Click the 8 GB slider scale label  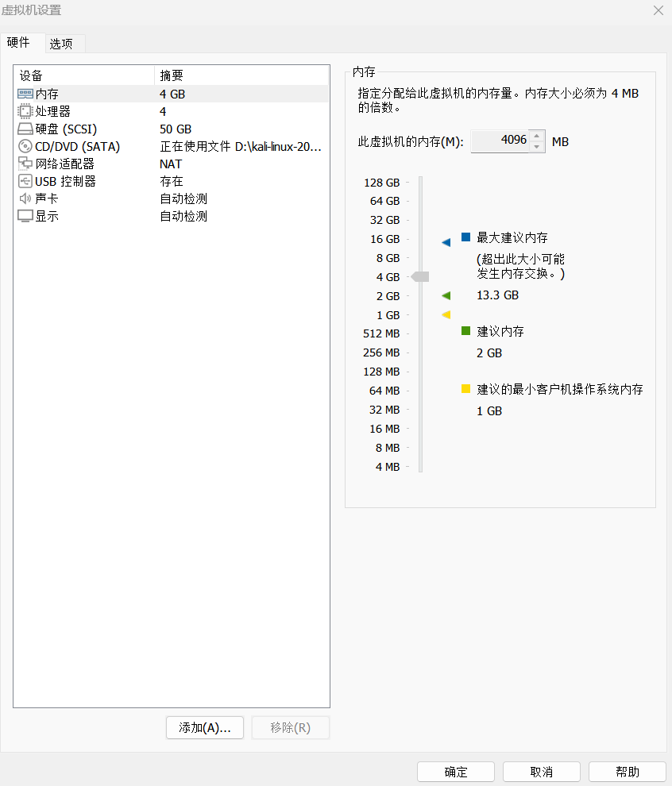pos(388,258)
